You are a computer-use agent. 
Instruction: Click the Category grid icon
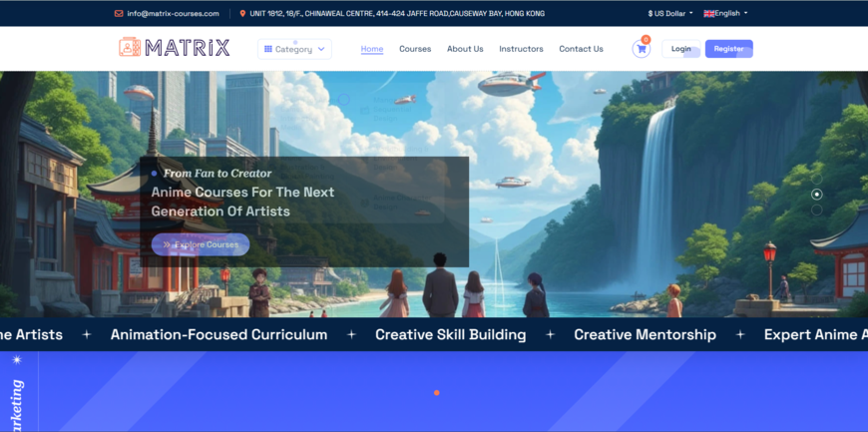point(268,49)
